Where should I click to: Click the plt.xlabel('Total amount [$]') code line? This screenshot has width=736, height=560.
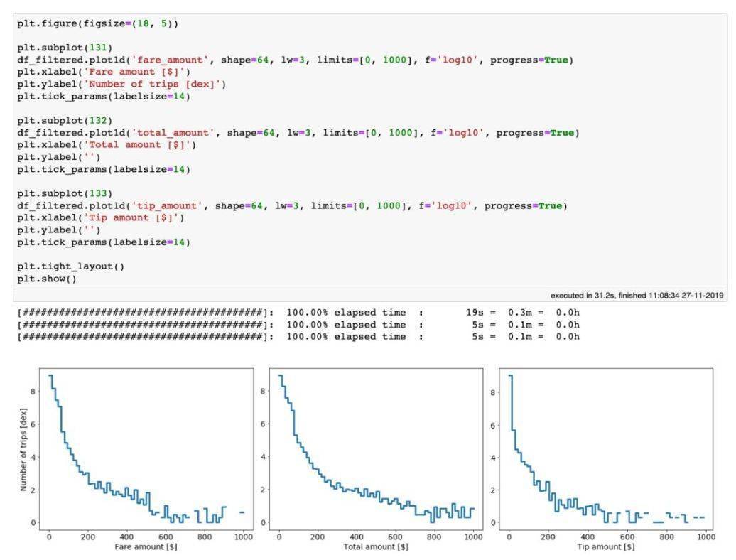coord(107,144)
